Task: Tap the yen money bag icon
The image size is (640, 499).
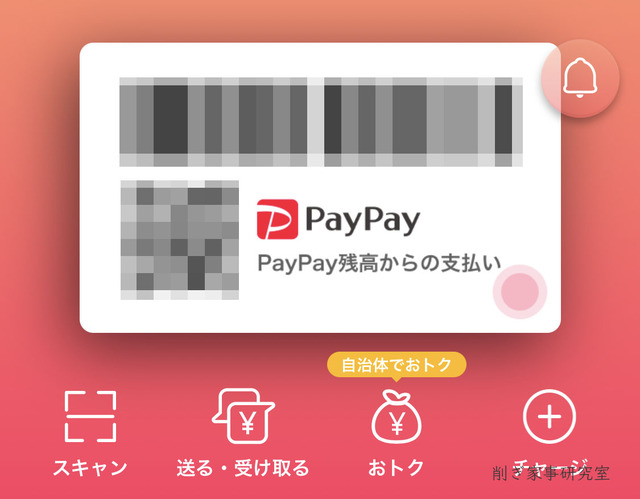Action: tap(396, 417)
